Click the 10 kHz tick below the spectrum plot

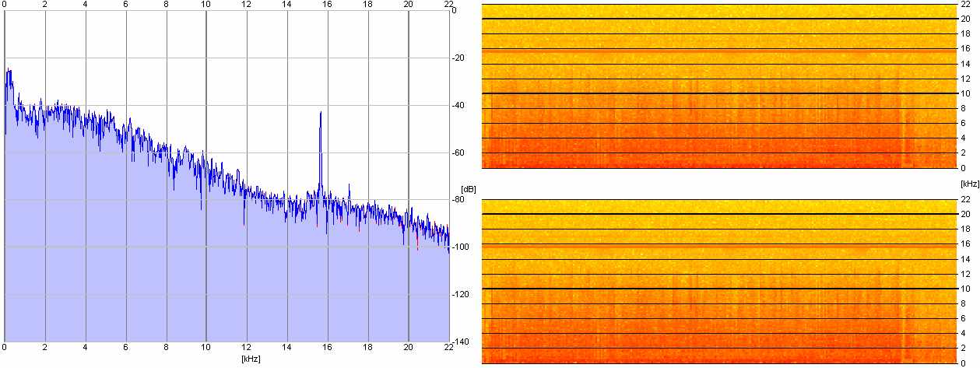coord(205,349)
